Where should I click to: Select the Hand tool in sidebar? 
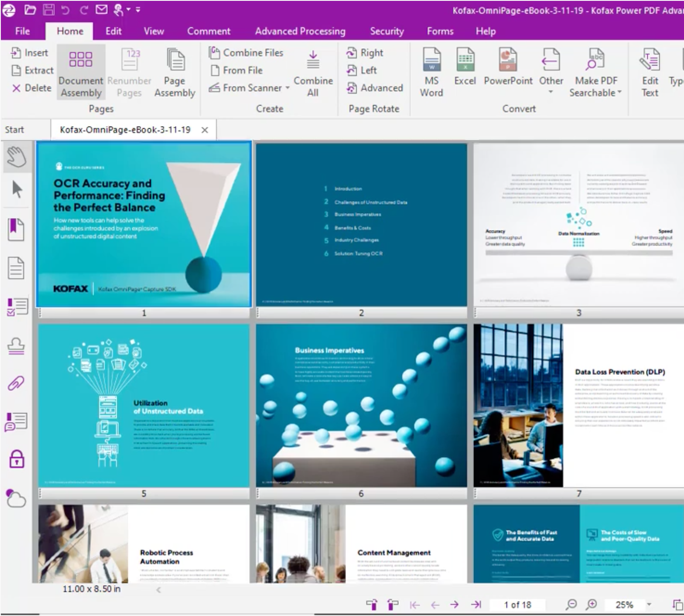[x=16, y=156]
